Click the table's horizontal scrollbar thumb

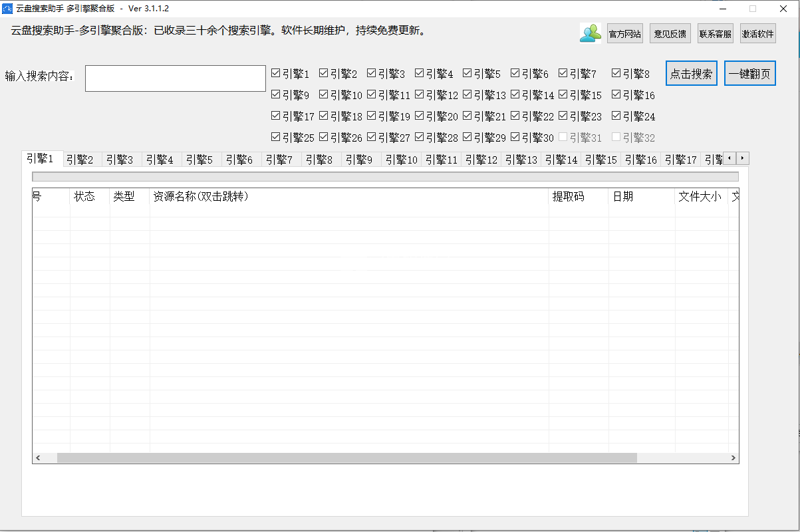point(347,458)
